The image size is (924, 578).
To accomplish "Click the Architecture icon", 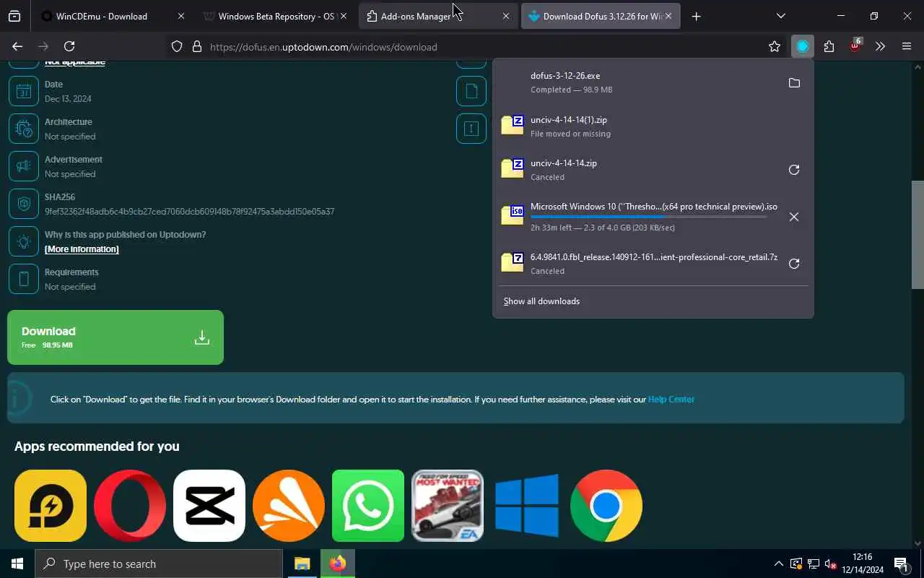I will (24, 129).
